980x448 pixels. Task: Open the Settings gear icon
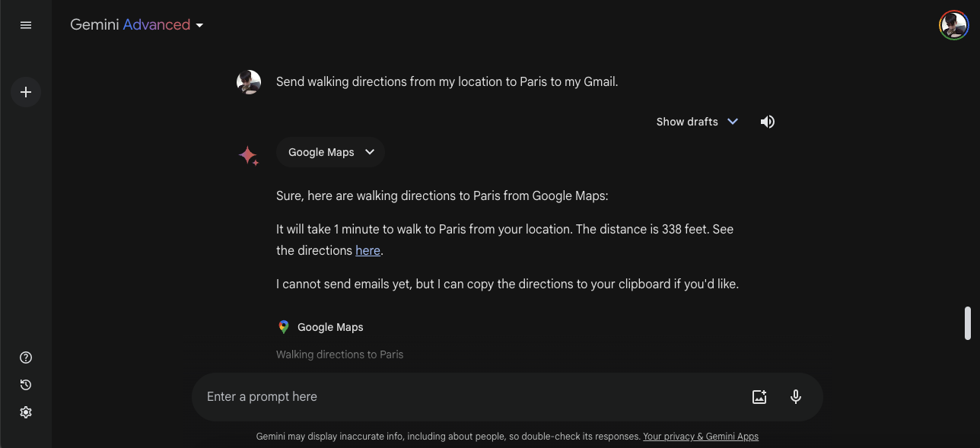(26, 412)
